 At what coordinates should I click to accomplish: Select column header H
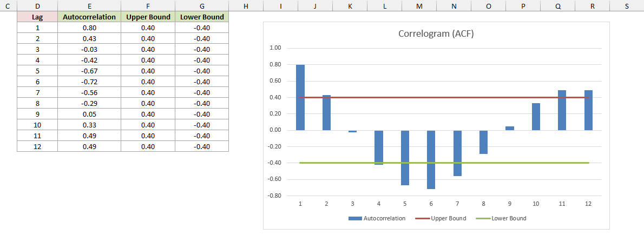246,6
